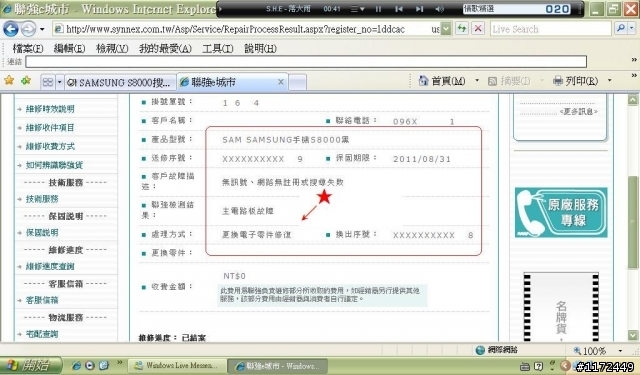Screen dimensions: 640x375
Task: Open the 說明(H) menu
Action: [x=260, y=49]
